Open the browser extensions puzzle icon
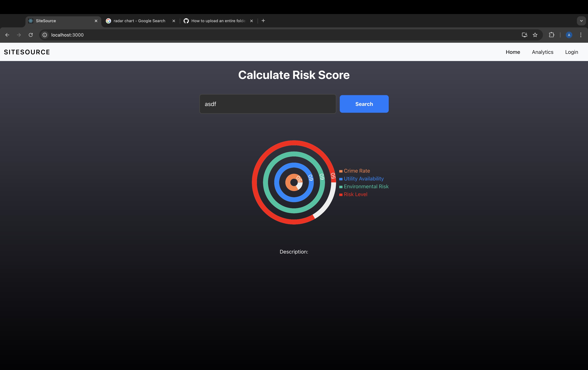 click(551, 35)
